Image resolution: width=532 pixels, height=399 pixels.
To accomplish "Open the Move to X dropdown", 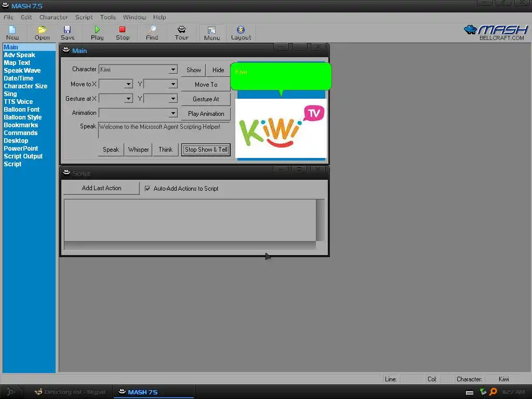I will pyautogui.click(x=128, y=84).
